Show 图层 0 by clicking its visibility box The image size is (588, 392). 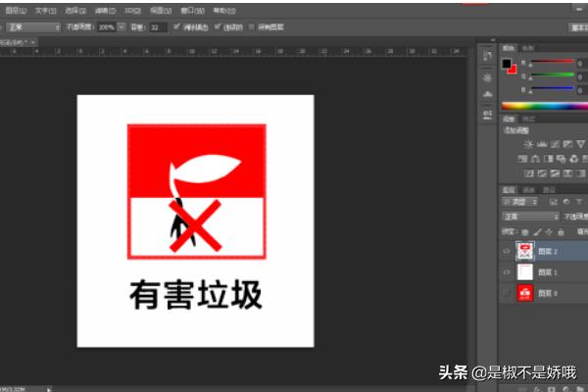coord(507,292)
